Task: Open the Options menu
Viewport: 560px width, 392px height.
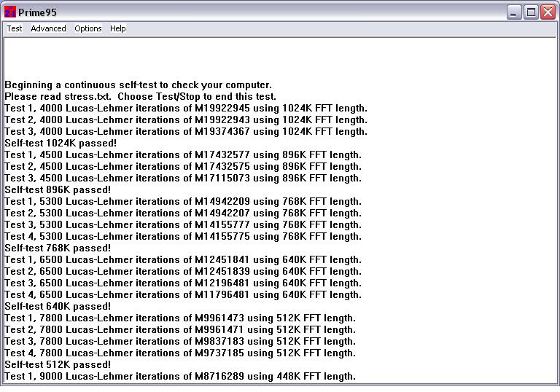Action: [x=87, y=28]
